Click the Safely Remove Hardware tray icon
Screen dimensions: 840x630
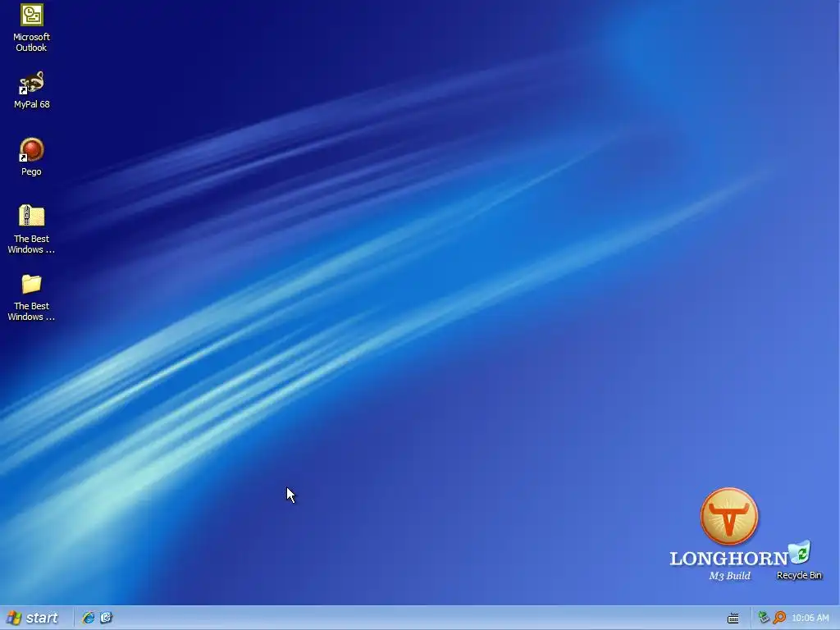tap(764, 618)
